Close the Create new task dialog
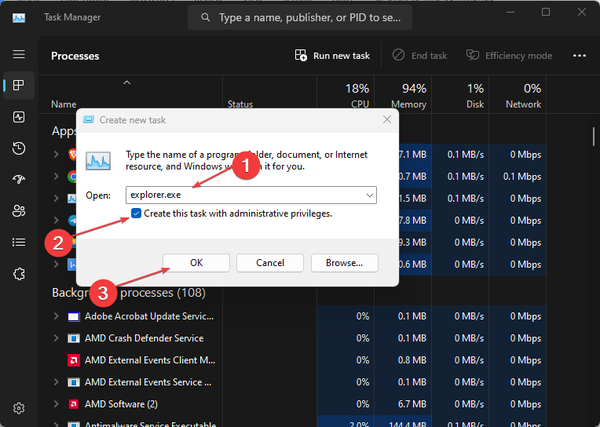This screenshot has width=600, height=427. point(387,119)
